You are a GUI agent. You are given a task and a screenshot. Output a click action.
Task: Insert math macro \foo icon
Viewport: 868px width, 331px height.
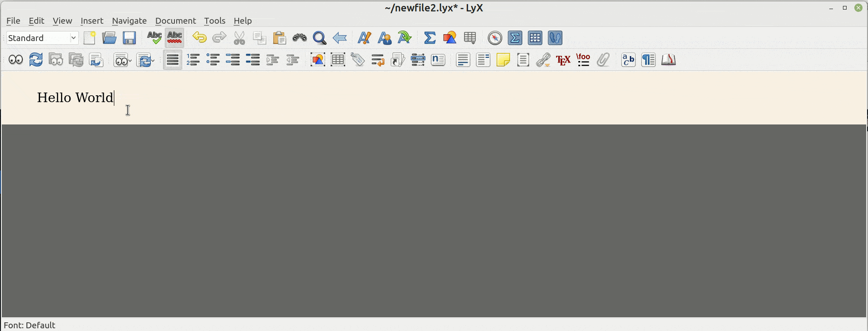(x=583, y=60)
